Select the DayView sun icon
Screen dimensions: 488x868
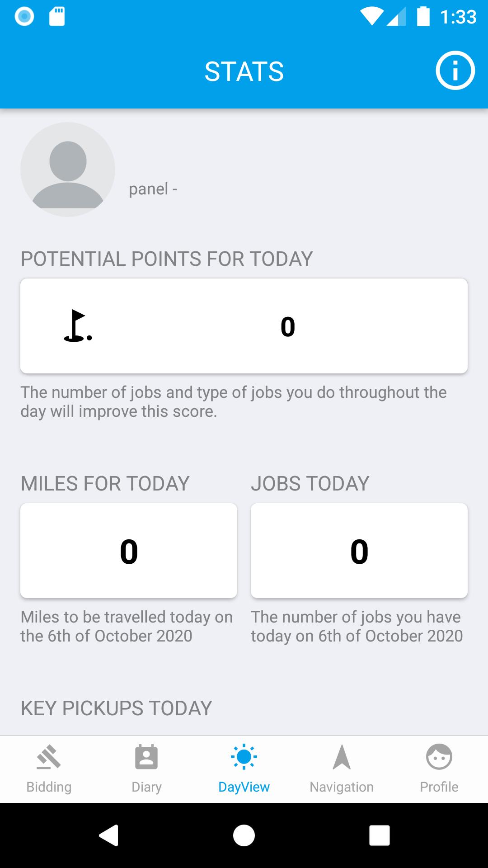click(244, 757)
